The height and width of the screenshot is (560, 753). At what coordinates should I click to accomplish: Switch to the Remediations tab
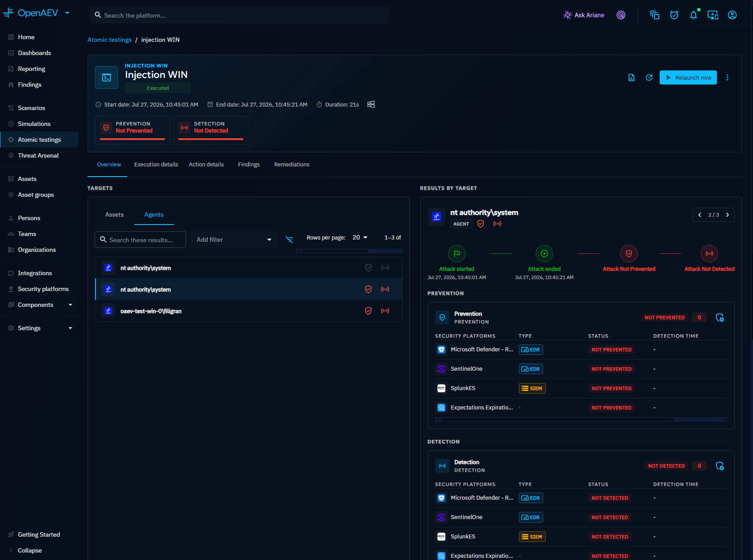coord(292,164)
